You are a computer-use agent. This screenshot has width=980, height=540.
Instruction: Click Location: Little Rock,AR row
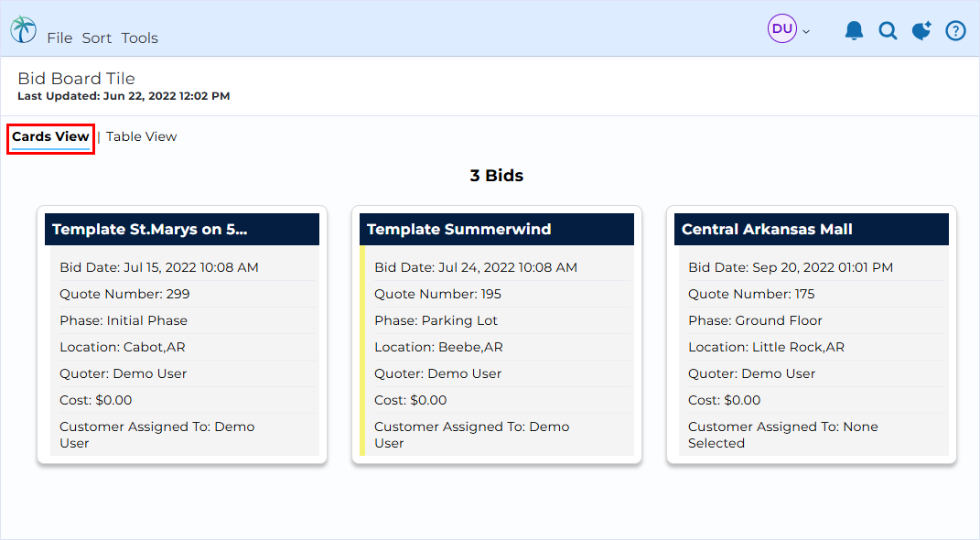[813, 347]
